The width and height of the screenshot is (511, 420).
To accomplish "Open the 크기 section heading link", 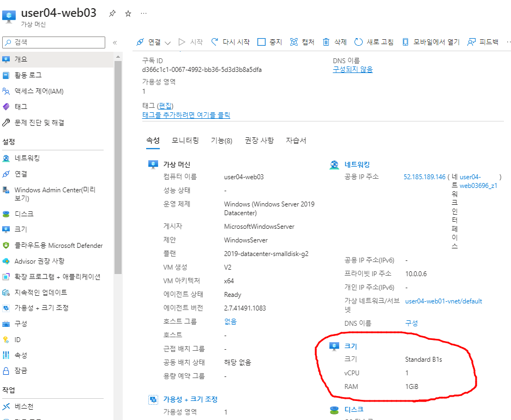I will tap(351, 346).
